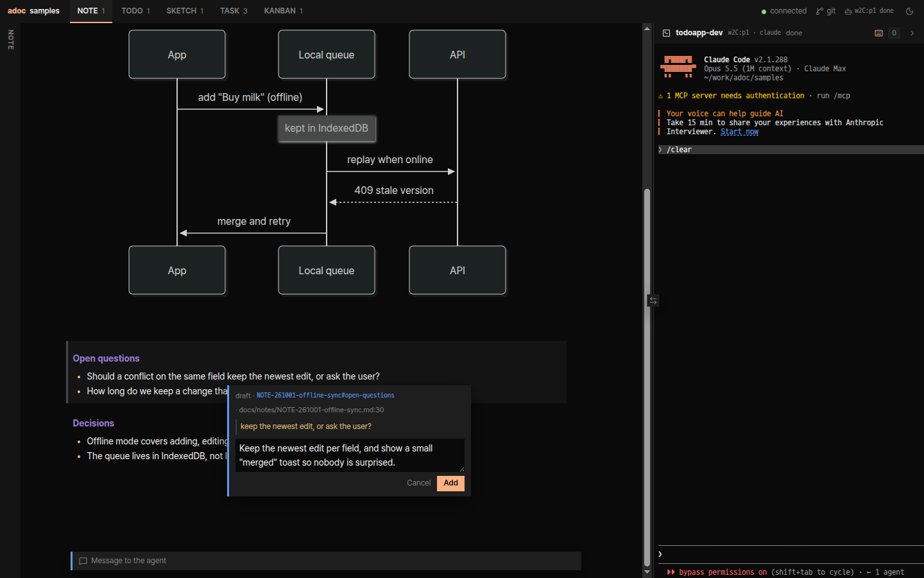Click the green connected status dot
The image size is (924, 578).
[x=764, y=12]
